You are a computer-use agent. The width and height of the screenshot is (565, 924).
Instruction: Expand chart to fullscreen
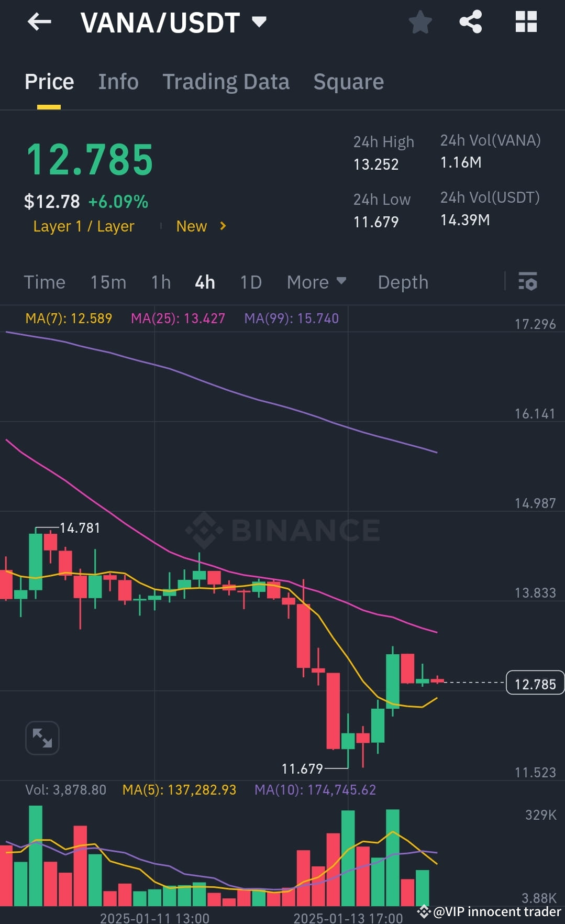click(x=42, y=737)
